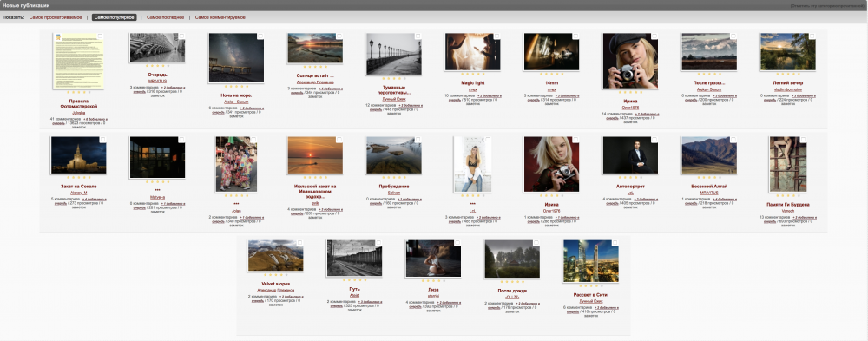Open author link under Летний вечер
Image resolution: width=868 pixels, height=341 pixels.
[788, 89]
